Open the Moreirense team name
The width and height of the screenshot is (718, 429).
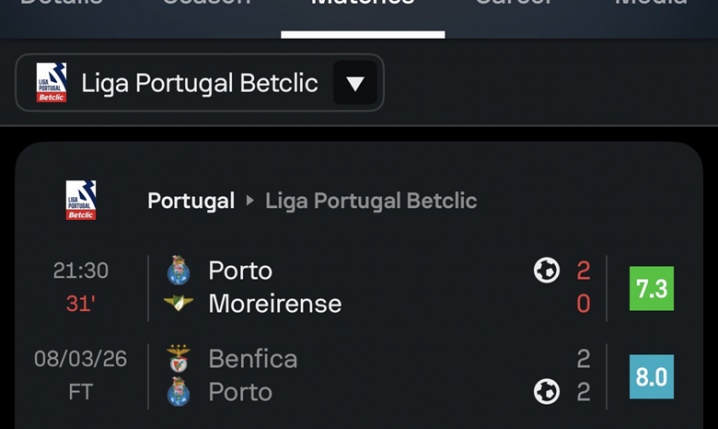point(275,304)
